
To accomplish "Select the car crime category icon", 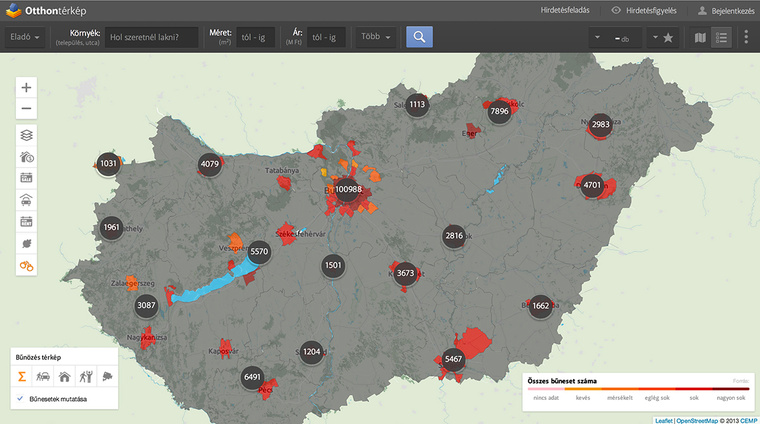I will click(43, 377).
